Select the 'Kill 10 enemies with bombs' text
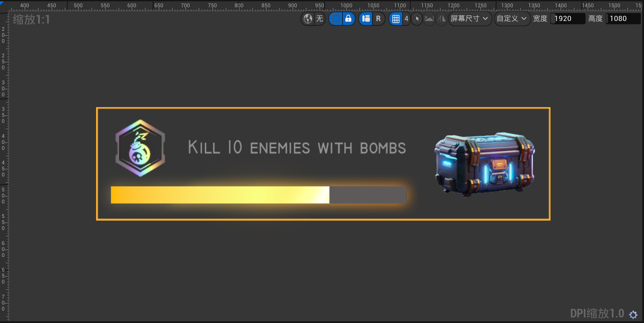 point(297,148)
